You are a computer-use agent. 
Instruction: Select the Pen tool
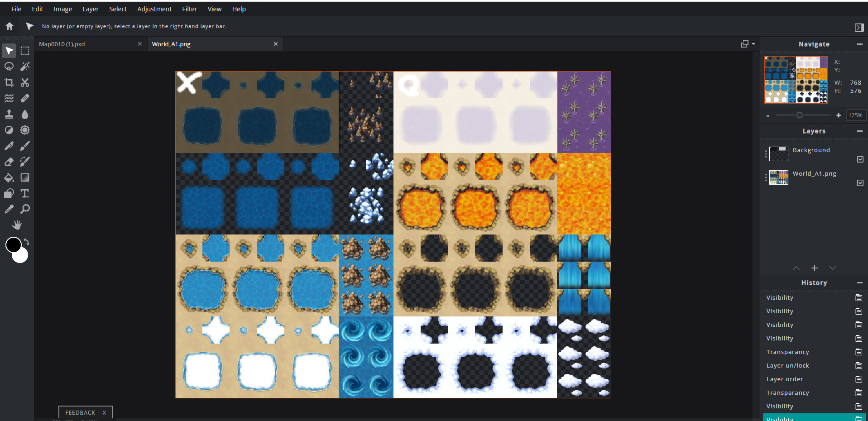(x=9, y=146)
